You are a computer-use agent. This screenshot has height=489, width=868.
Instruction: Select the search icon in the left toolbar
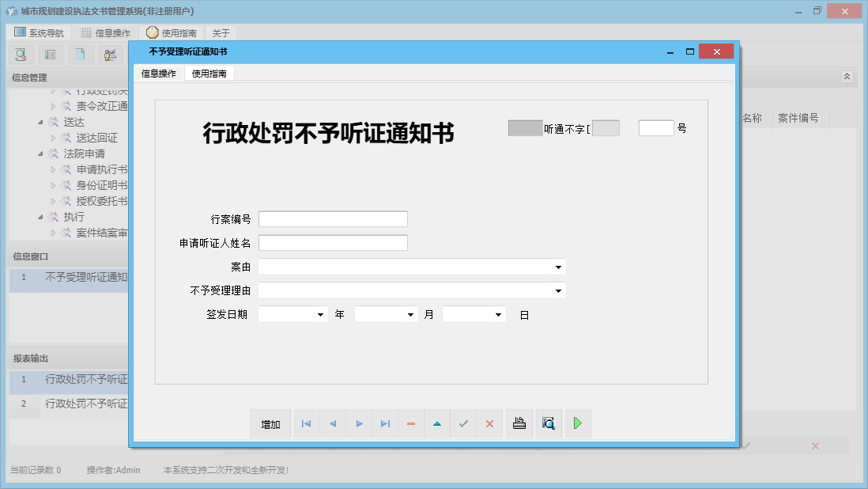(x=21, y=54)
